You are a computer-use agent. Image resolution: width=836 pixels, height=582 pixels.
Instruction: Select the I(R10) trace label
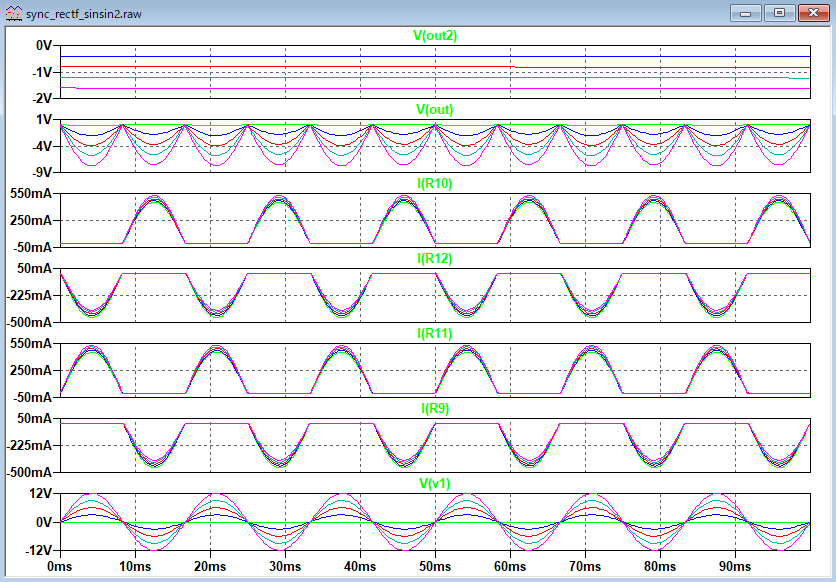(435, 184)
